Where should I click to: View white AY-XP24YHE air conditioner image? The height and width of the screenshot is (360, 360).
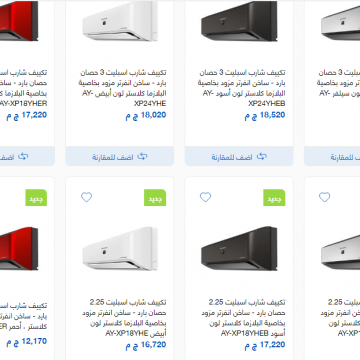click(120, 21)
